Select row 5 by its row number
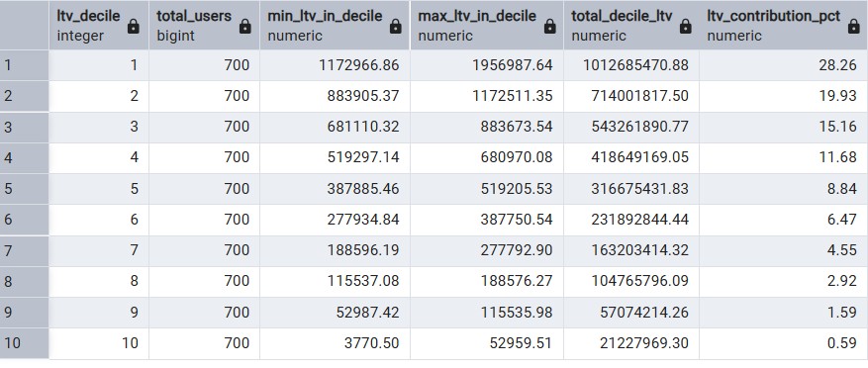The width and height of the screenshot is (868, 368). point(25,189)
